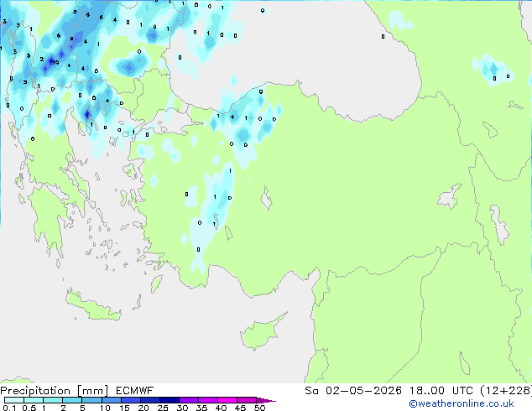Pick the 2 mm legend swatch
Screen dimensions: 532x411
pyautogui.click(x=72, y=400)
